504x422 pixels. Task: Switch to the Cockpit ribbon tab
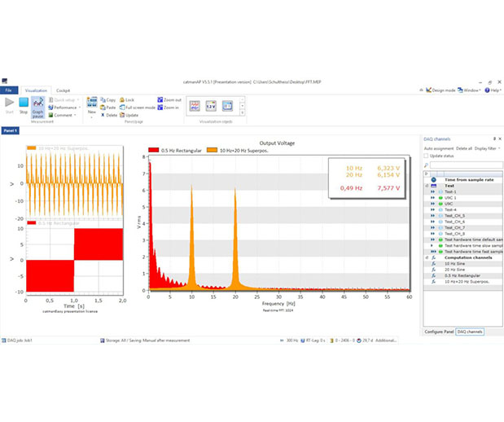point(63,90)
